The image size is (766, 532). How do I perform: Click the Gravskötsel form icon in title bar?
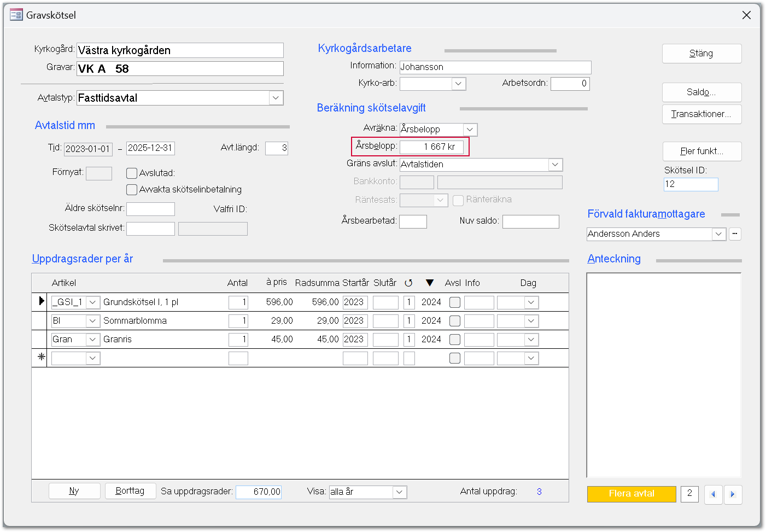(16, 15)
